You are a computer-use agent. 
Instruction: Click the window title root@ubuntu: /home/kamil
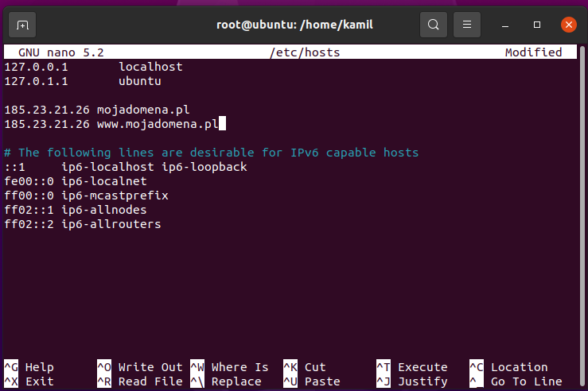pyautogui.click(x=294, y=25)
